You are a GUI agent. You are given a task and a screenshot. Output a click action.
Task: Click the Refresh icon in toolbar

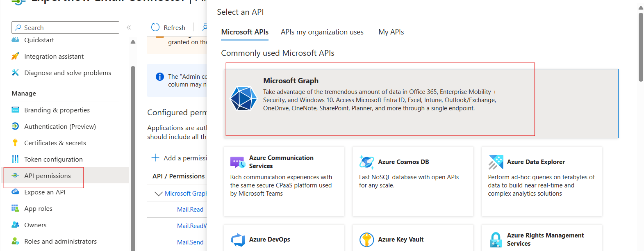click(155, 27)
